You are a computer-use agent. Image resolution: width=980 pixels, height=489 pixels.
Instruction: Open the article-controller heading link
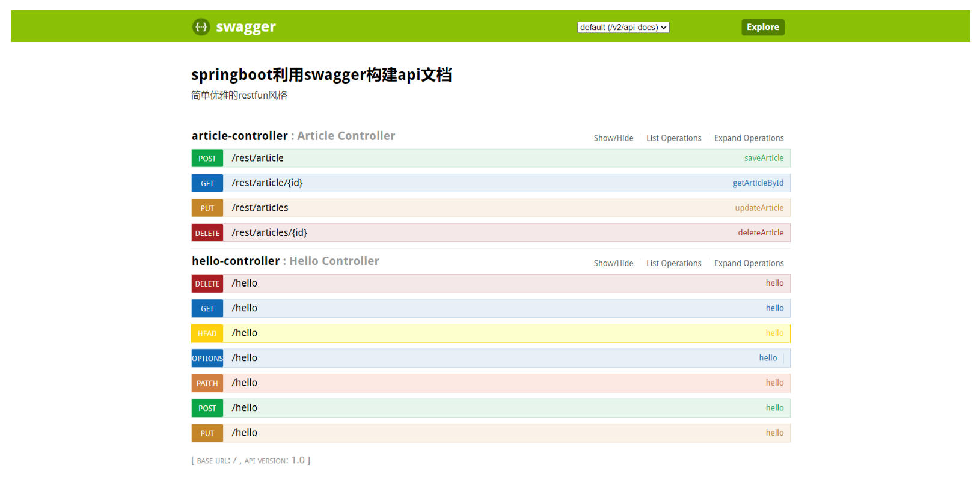[239, 136]
